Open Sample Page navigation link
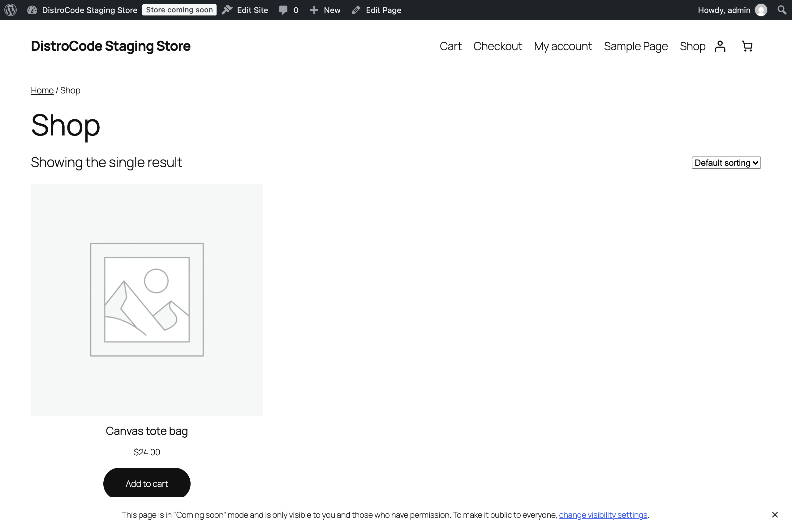This screenshot has width=792, height=532. tap(635, 46)
